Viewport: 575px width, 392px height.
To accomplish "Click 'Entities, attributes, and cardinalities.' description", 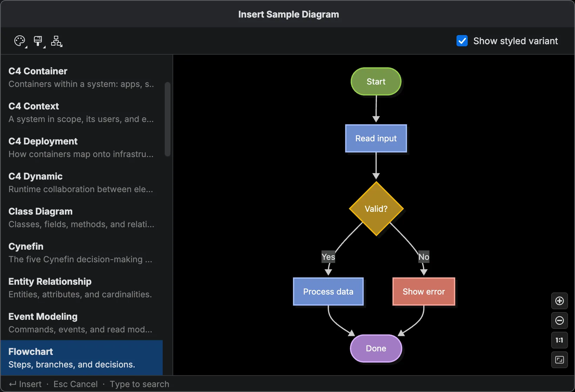I will (x=80, y=295).
